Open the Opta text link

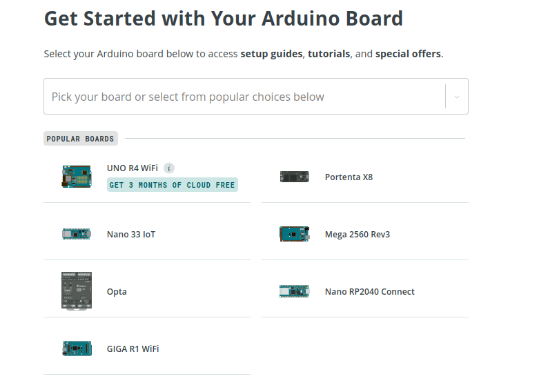pos(117,292)
